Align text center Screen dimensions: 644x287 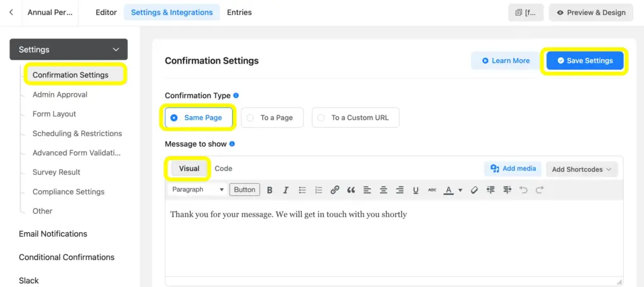coord(383,190)
